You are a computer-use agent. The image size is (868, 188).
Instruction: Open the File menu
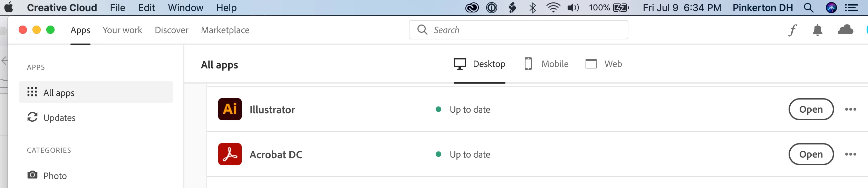pyautogui.click(x=117, y=8)
